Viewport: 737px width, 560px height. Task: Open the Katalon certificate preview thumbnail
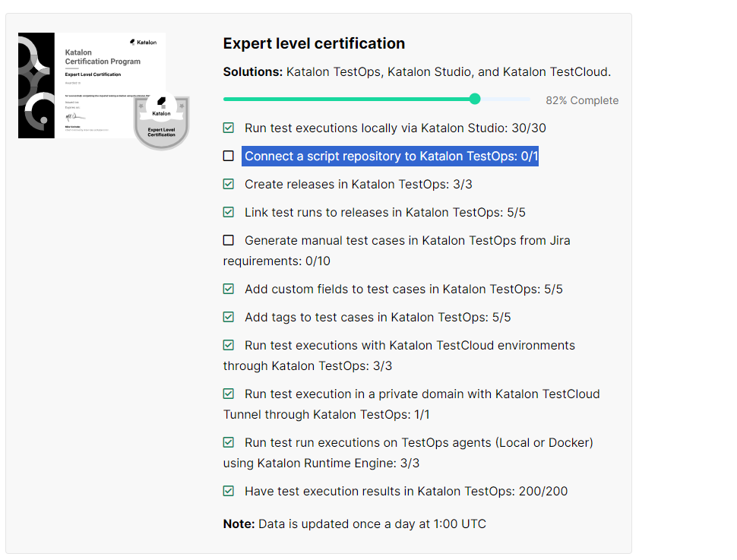pyautogui.click(x=91, y=84)
